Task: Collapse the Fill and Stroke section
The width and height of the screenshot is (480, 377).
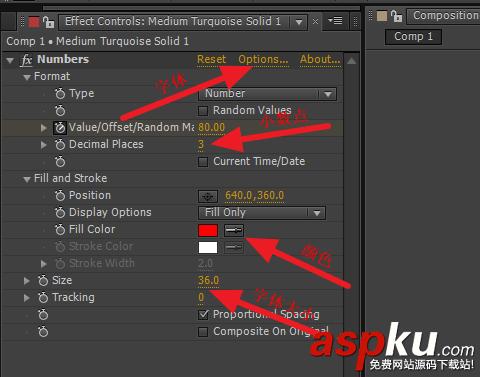Action: point(27,180)
